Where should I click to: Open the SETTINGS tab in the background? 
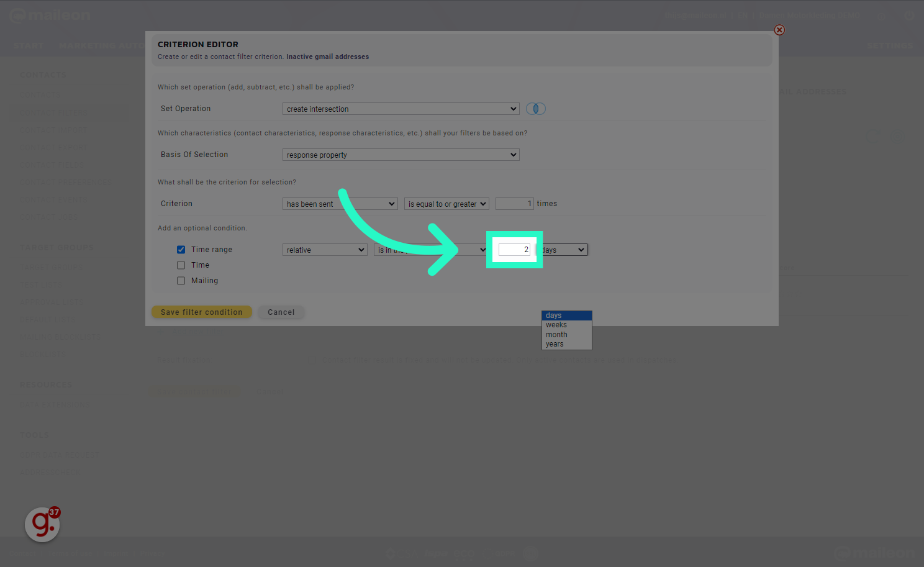[890, 46]
